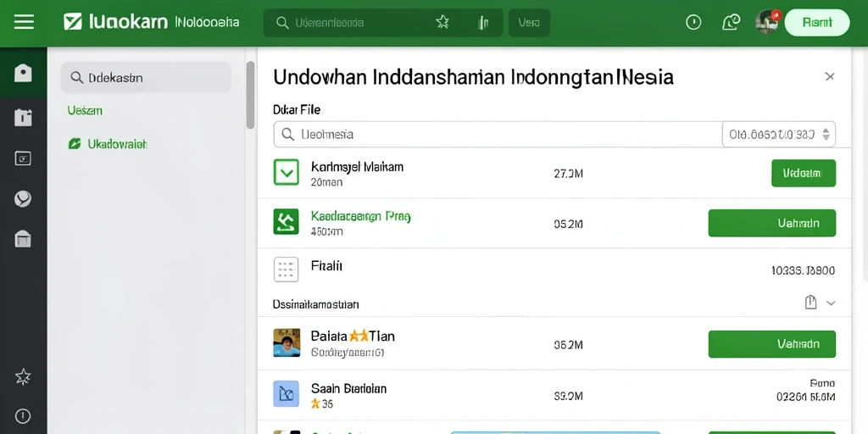Open the notification bell icon
868x434 pixels.
point(731,22)
